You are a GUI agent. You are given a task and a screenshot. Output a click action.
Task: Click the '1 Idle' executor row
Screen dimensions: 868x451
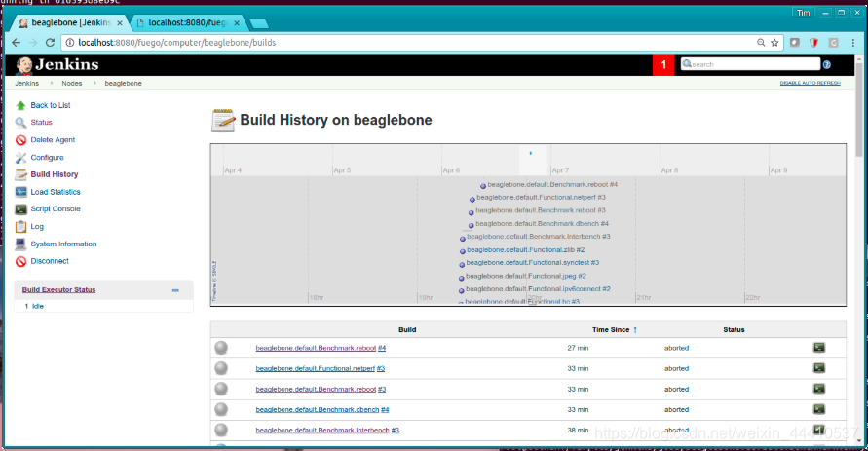coord(103,306)
